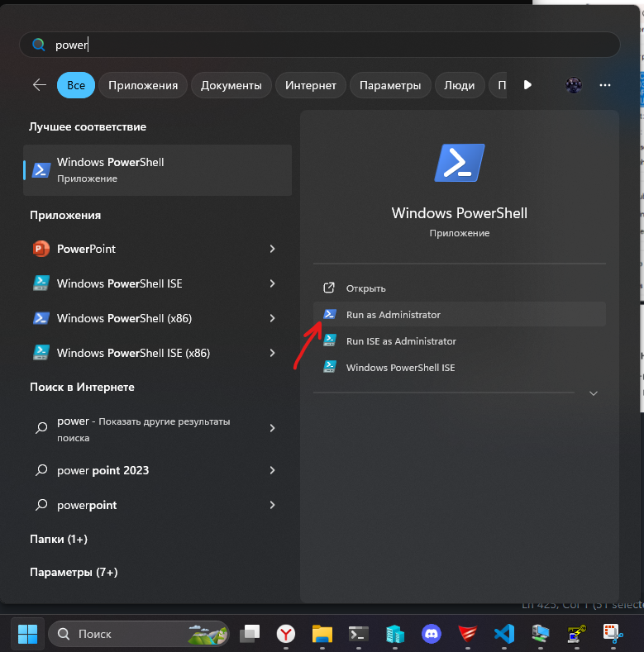Open Yandex Browser from the taskbar
644x652 pixels.
coord(286,634)
